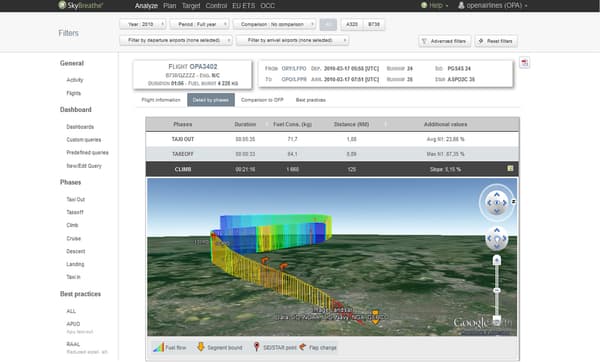Click the gray button beside Comparison dropdown
600x362 pixels.
[328, 24]
